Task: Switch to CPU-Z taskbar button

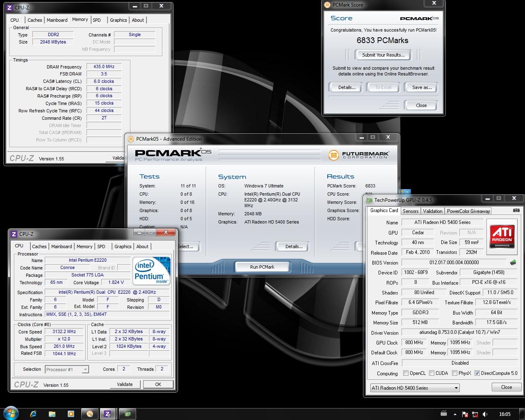Action: pyautogui.click(x=108, y=414)
